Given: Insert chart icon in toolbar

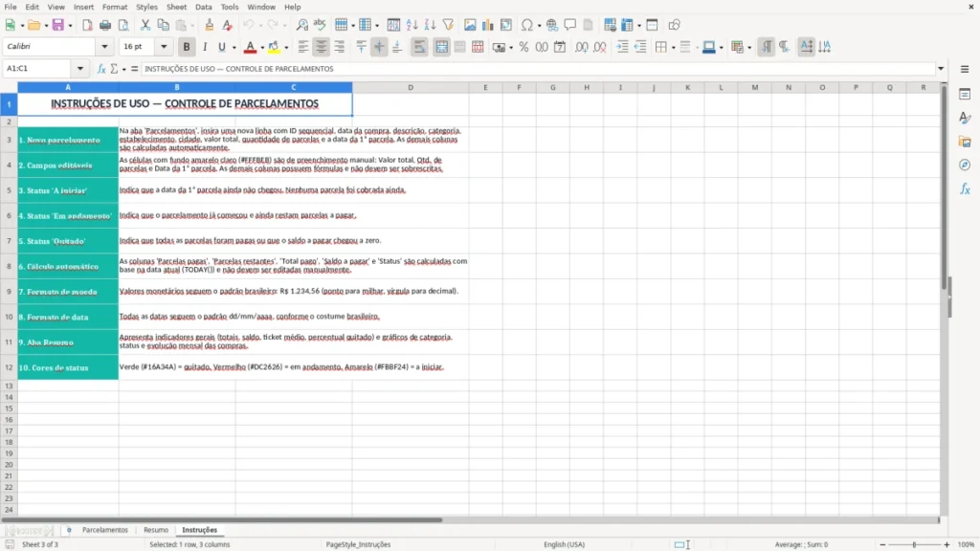Looking at the screenshot, I should (x=487, y=25).
